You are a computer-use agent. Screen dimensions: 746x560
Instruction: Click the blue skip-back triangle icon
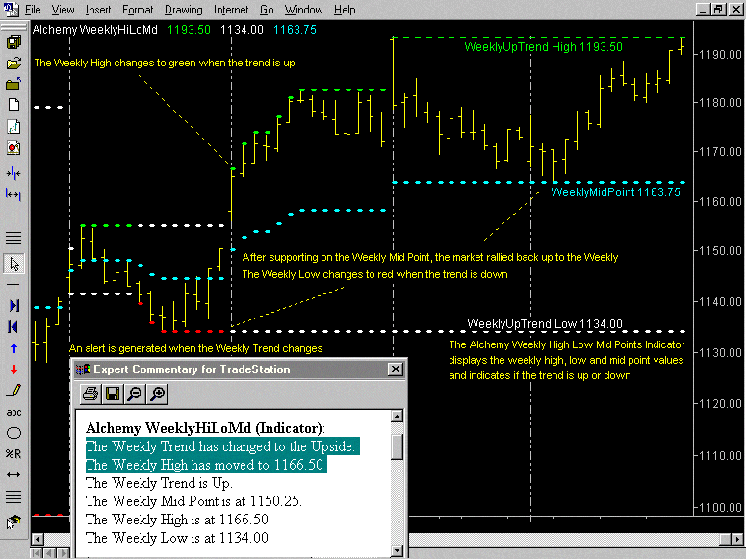(x=13, y=327)
